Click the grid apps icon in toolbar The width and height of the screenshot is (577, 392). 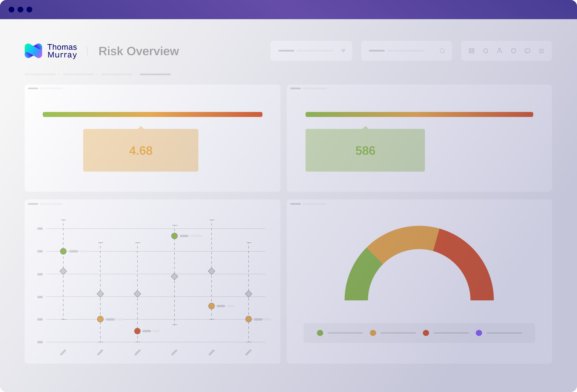471,51
